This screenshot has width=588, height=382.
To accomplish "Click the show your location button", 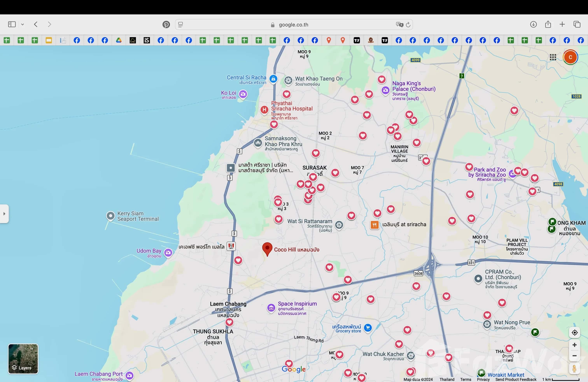I will [x=574, y=333].
